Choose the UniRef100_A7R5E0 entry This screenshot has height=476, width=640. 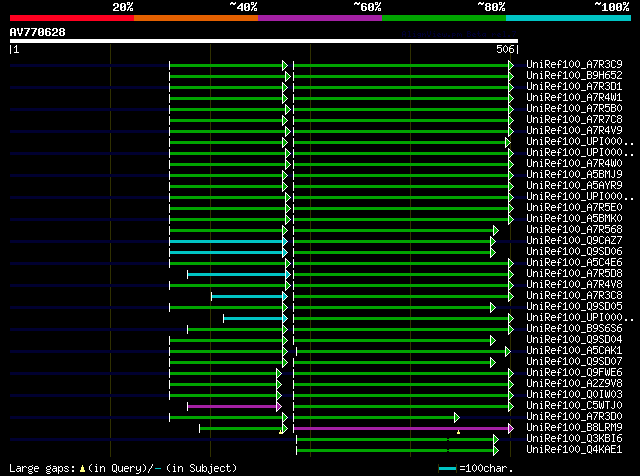(574, 207)
